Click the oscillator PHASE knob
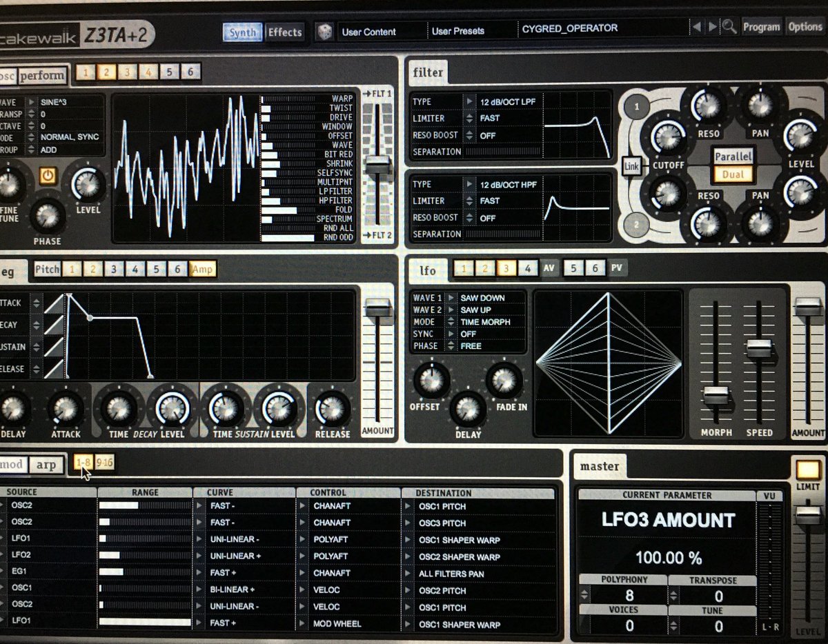828x644 pixels. [x=46, y=216]
